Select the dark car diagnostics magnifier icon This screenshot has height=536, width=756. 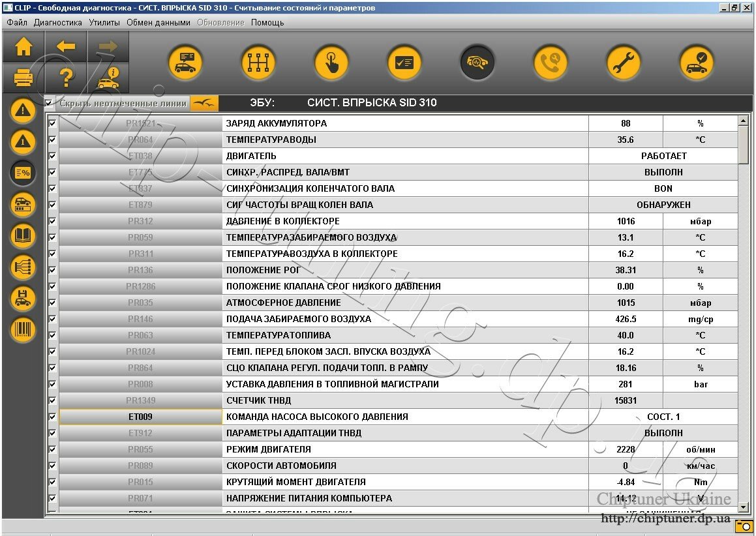(477, 63)
